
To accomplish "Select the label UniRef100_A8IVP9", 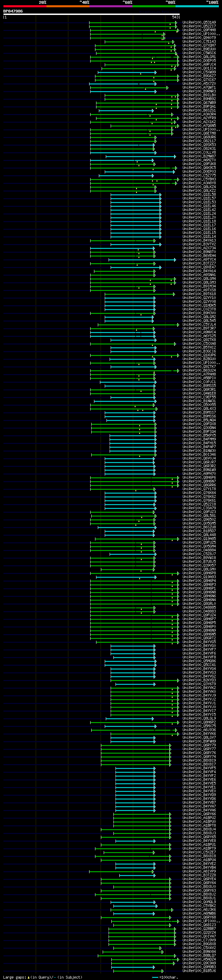I will [199, 871].
